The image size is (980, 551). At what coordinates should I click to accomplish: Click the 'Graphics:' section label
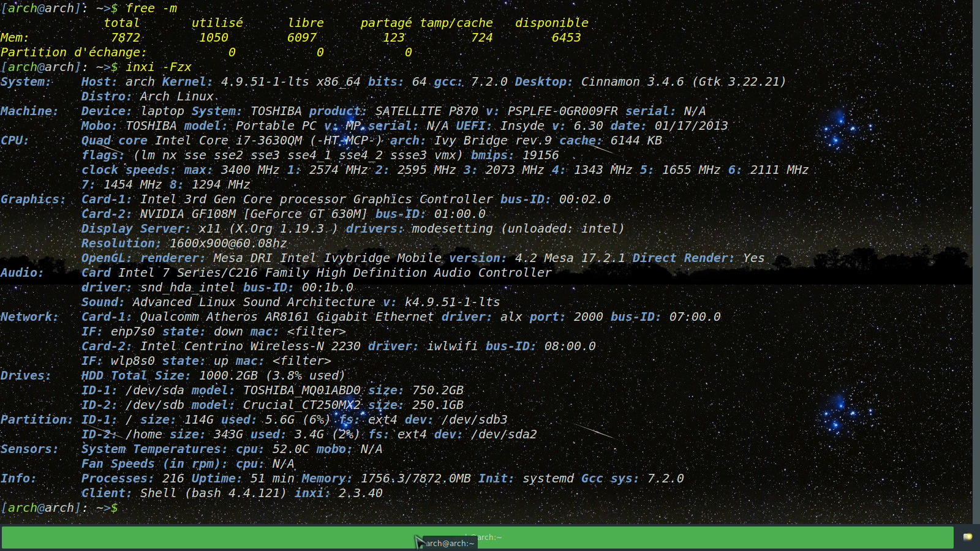point(33,200)
